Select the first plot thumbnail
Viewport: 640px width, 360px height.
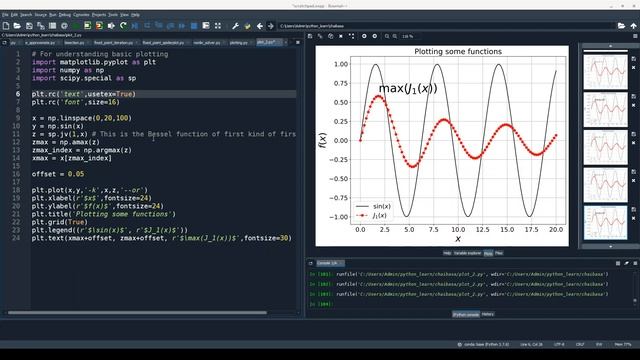(605, 71)
